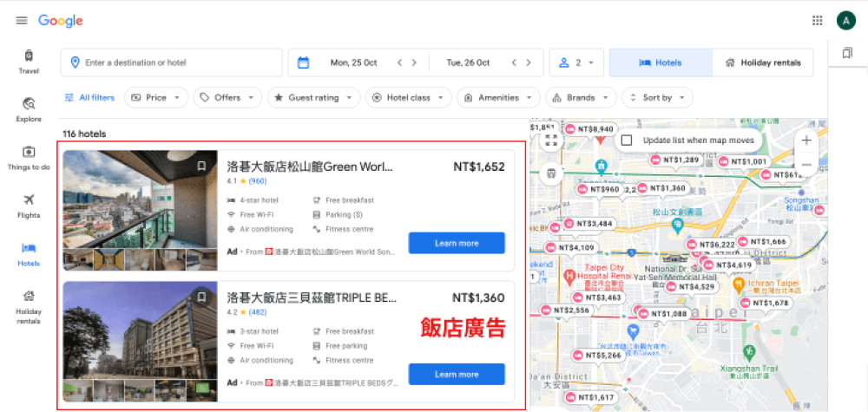Open saved bookmarks panel icon
The image size is (868, 412).
tap(847, 53)
